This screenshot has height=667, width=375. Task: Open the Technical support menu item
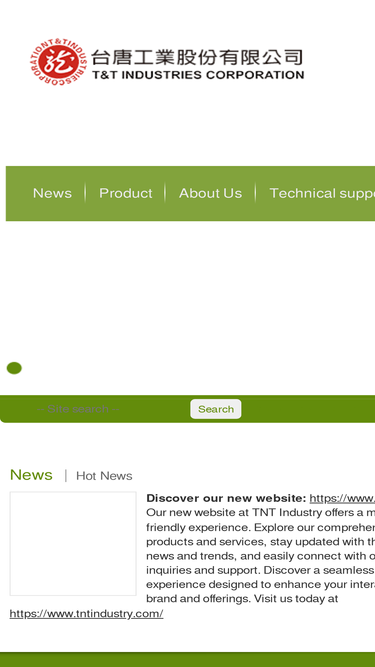(322, 193)
